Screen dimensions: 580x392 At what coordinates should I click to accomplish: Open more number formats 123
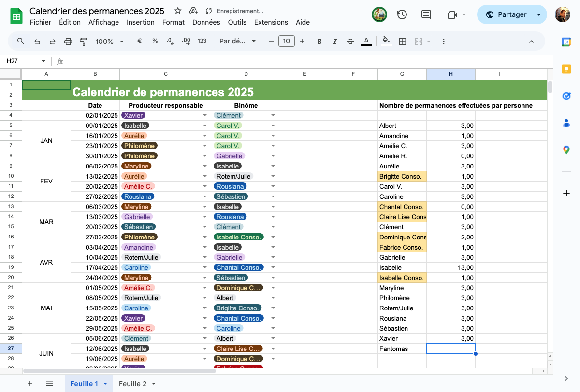202,41
